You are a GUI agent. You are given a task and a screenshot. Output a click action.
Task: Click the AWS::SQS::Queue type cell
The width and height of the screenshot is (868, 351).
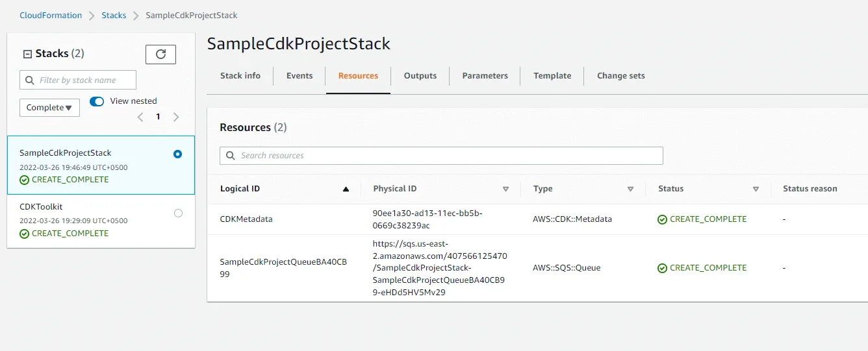pos(567,268)
